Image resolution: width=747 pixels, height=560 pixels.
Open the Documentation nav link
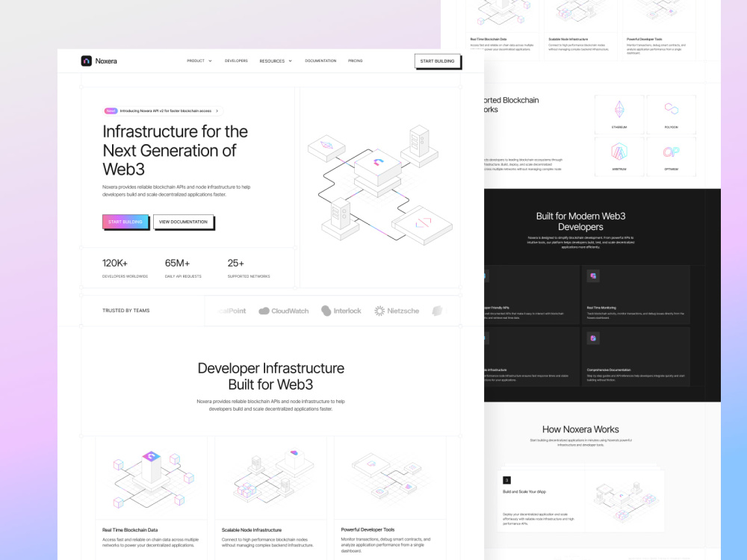[x=320, y=61]
